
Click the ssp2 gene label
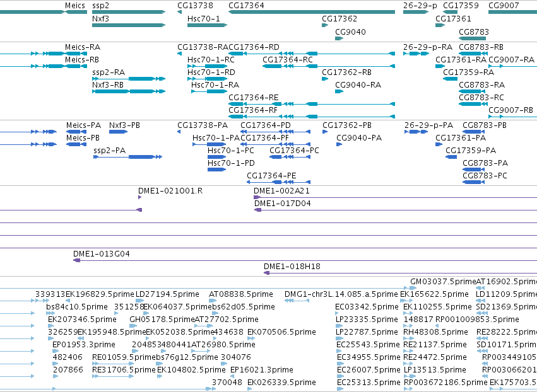pos(100,6)
